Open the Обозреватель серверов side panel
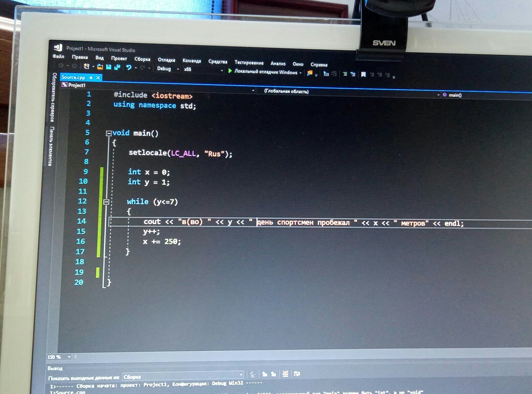 (53, 97)
